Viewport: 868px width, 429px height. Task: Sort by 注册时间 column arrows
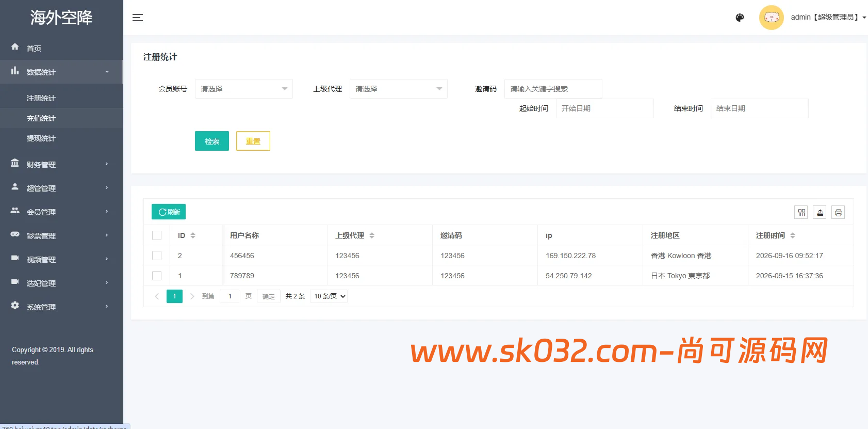tap(793, 235)
